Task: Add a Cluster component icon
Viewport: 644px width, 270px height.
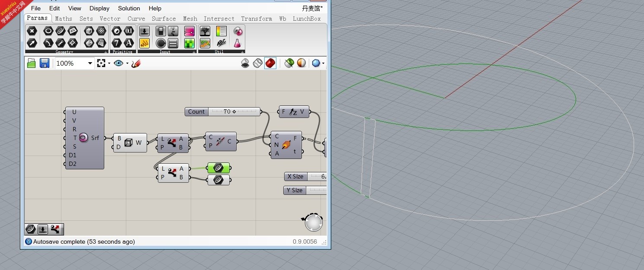Action: (x=237, y=31)
